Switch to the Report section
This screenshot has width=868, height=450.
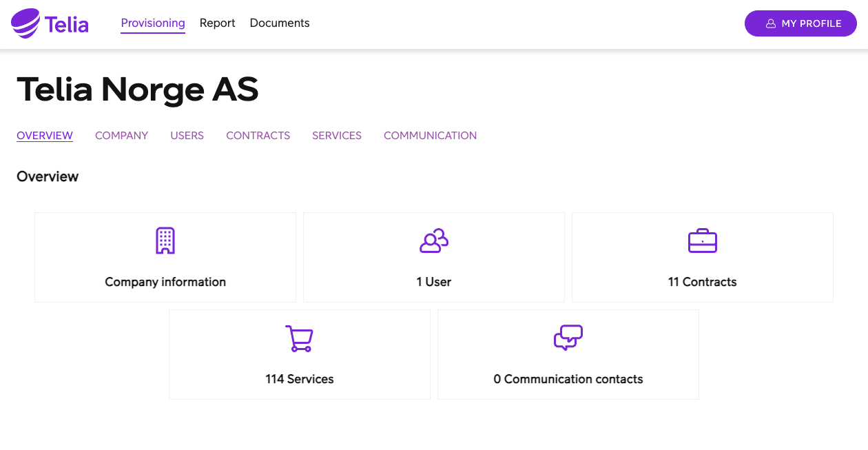tap(217, 23)
